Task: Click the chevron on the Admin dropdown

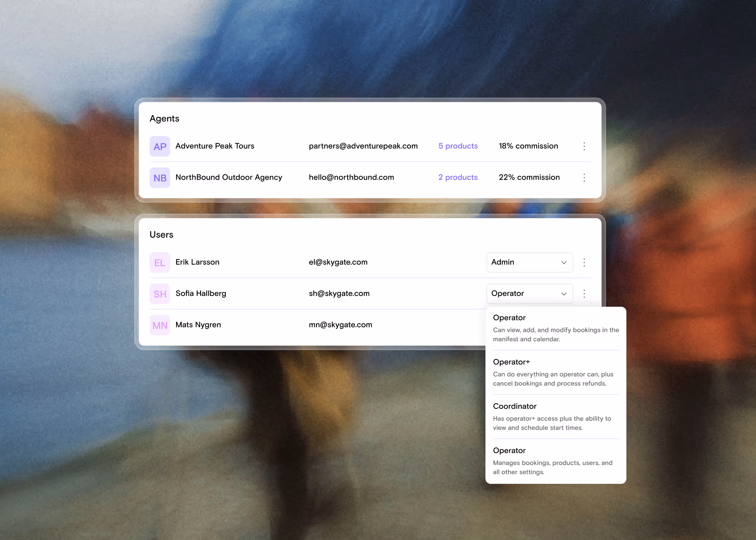Action: click(x=563, y=262)
